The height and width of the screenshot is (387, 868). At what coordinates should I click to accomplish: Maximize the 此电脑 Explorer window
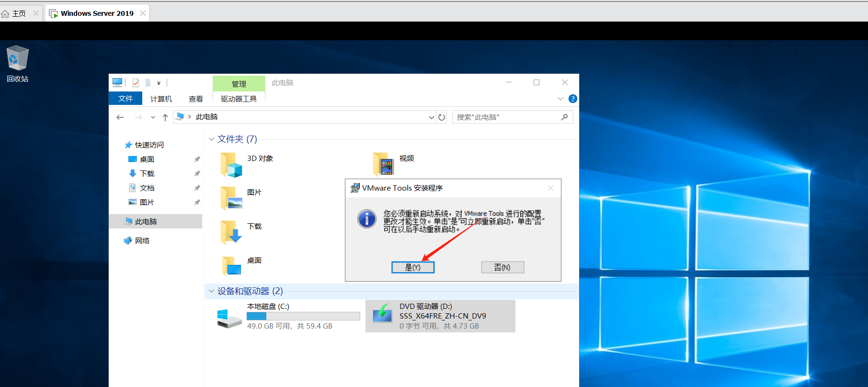coord(537,82)
